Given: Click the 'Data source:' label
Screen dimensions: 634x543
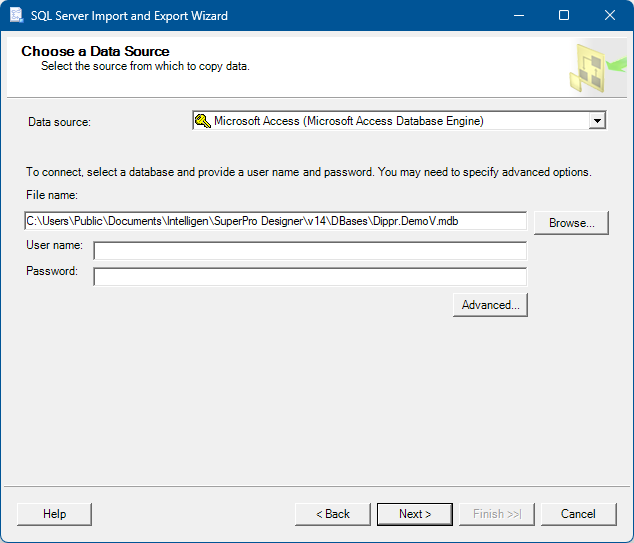Looking at the screenshot, I should point(59,122).
